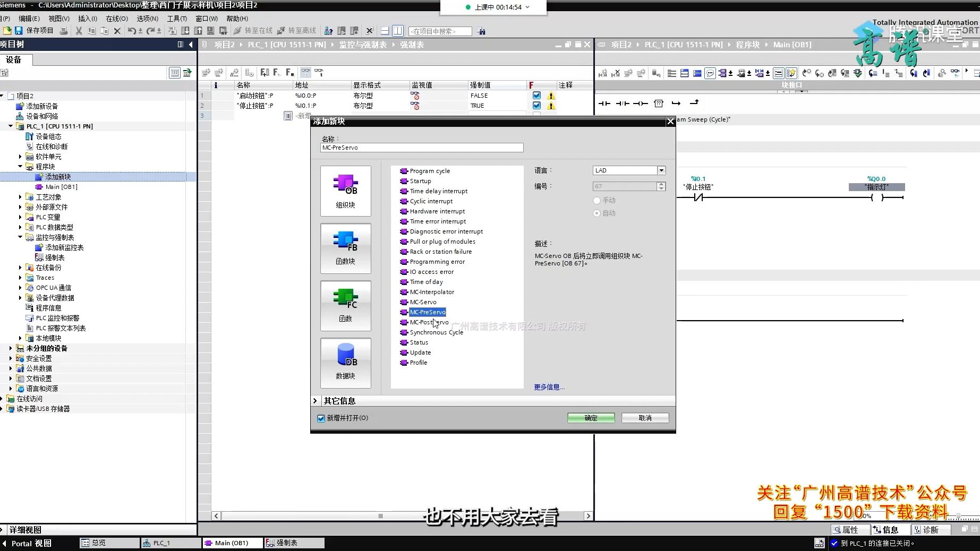The image size is (980, 551).
Task: Click the block name field showing MC-PreServo
Action: coord(421,148)
